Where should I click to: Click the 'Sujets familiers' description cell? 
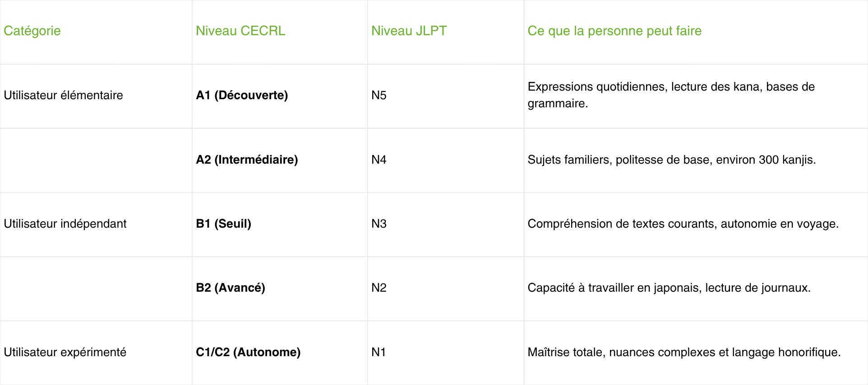click(671, 160)
